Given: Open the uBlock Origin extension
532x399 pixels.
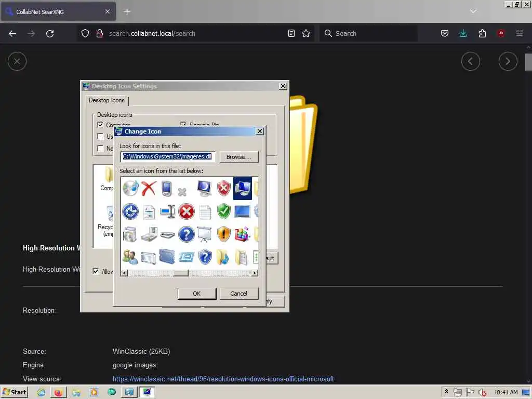Looking at the screenshot, I should click(501, 33).
